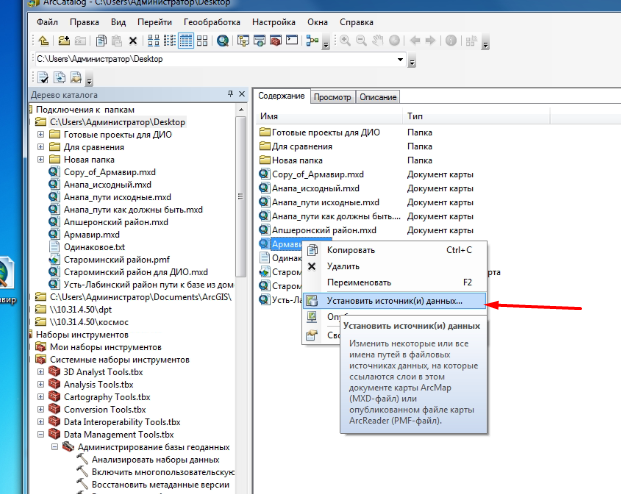Expand Готовые проекты для ДИО tree folder
Viewport: 621px width, 494px height.
point(40,134)
